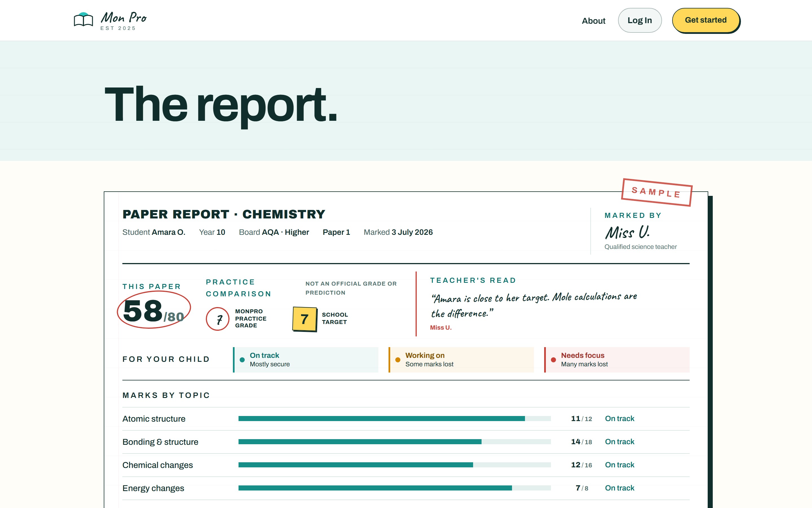The height and width of the screenshot is (508, 812).
Task: Click On track status for Energy changes
Action: pyautogui.click(x=619, y=488)
